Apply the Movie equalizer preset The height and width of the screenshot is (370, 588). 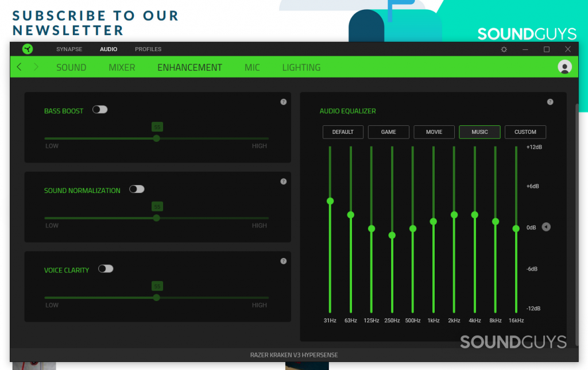(434, 132)
